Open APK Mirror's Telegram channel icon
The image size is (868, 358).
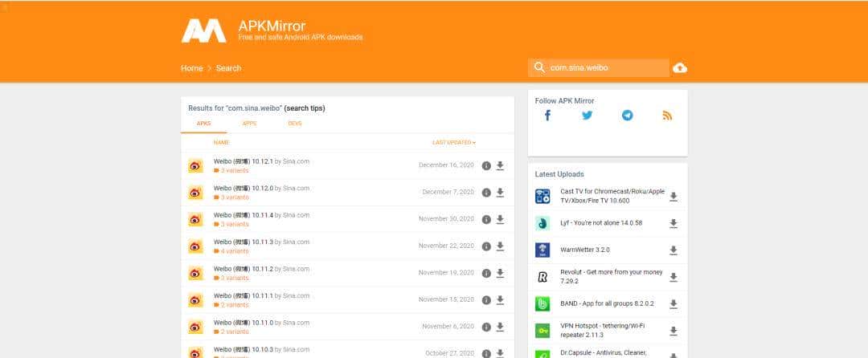(x=627, y=116)
